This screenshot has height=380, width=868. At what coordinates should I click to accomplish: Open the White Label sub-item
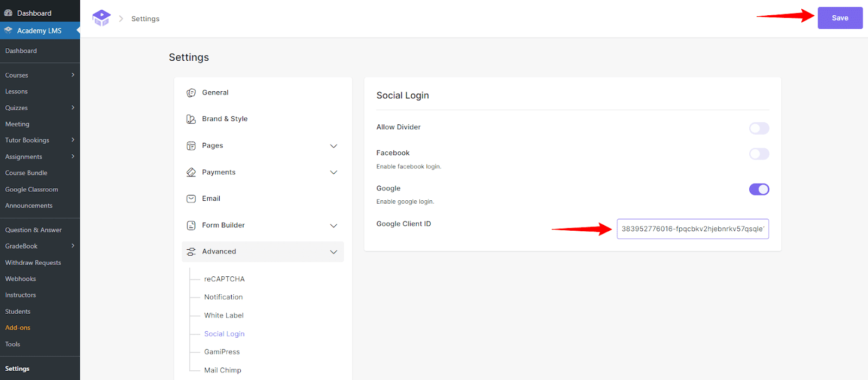tap(224, 315)
